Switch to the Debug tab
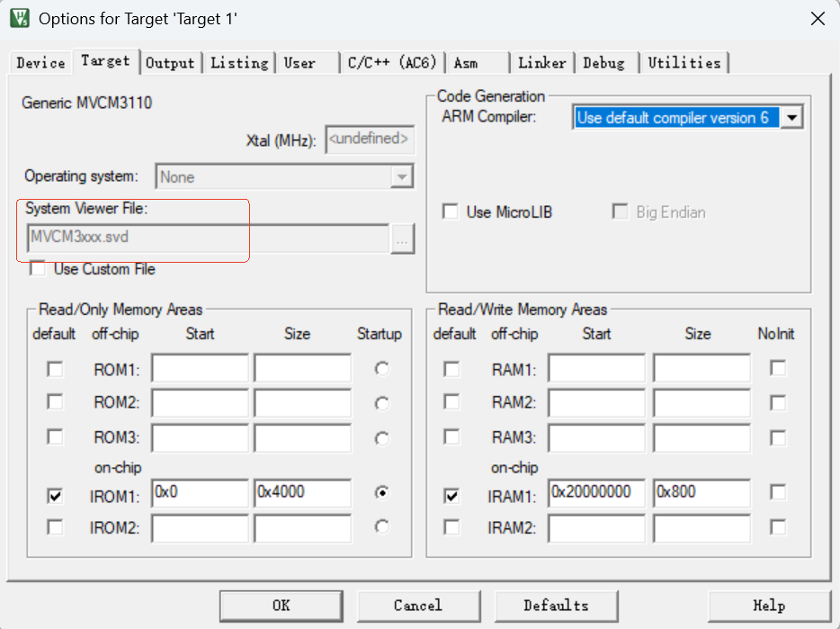Image resolution: width=840 pixels, height=629 pixels. 603,63
